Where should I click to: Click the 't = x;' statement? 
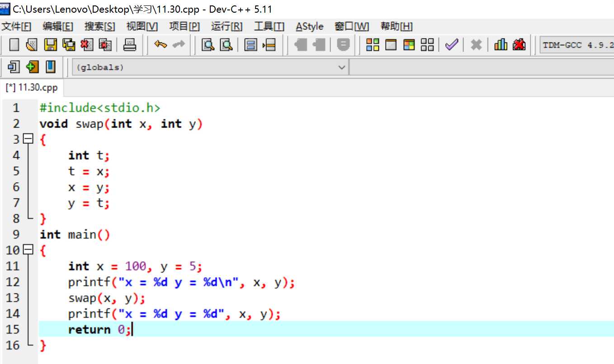tap(89, 171)
